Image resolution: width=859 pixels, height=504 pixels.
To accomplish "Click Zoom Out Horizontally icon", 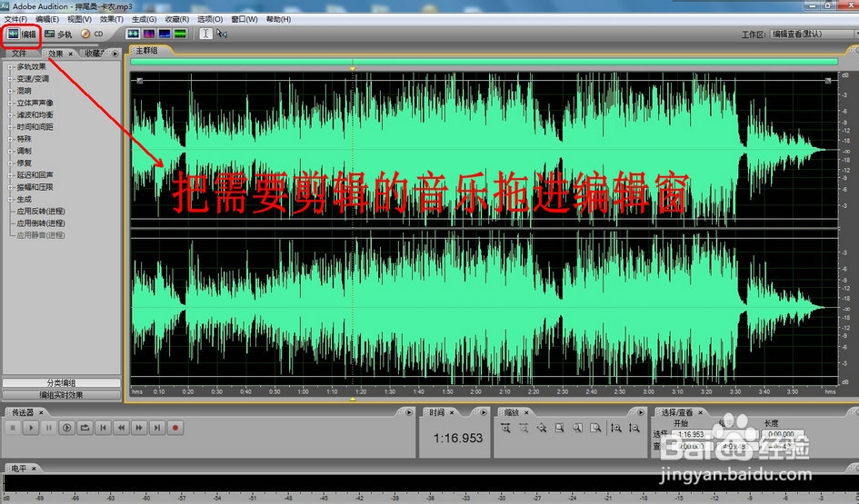I will click(x=524, y=428).
